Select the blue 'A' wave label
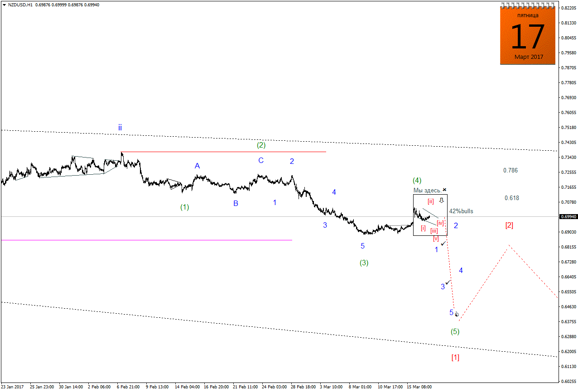This screenshot has width=578, height=392. coord(197,166)
